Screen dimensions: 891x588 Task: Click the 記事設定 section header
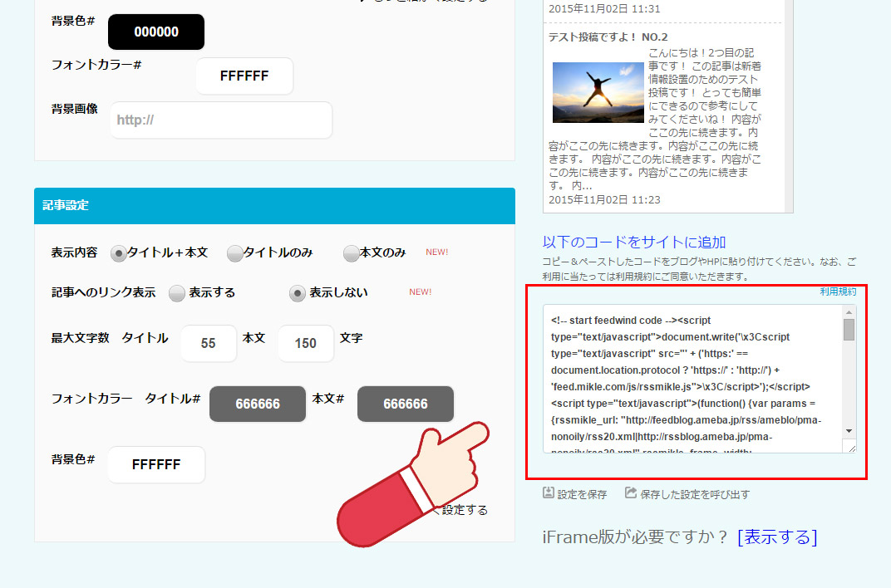click(274, 205)
